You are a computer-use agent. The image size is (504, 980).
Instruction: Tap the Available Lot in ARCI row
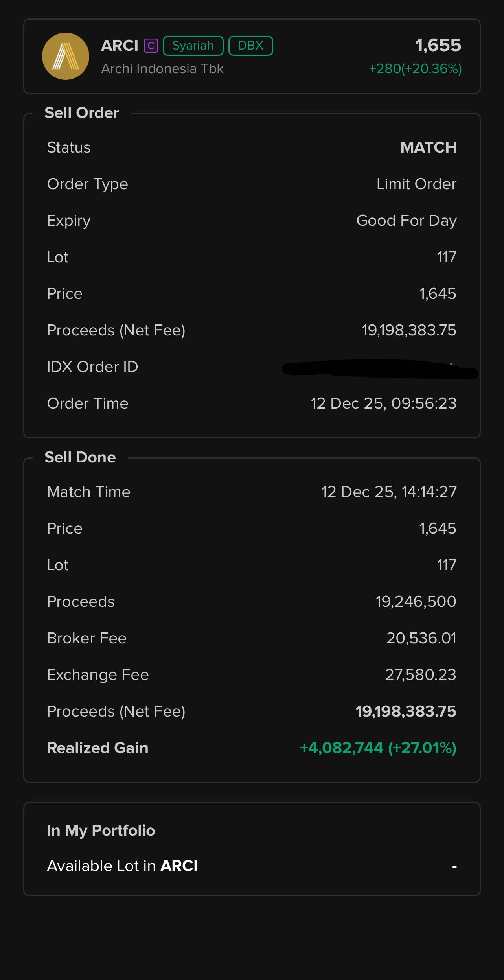pos(252,866)
